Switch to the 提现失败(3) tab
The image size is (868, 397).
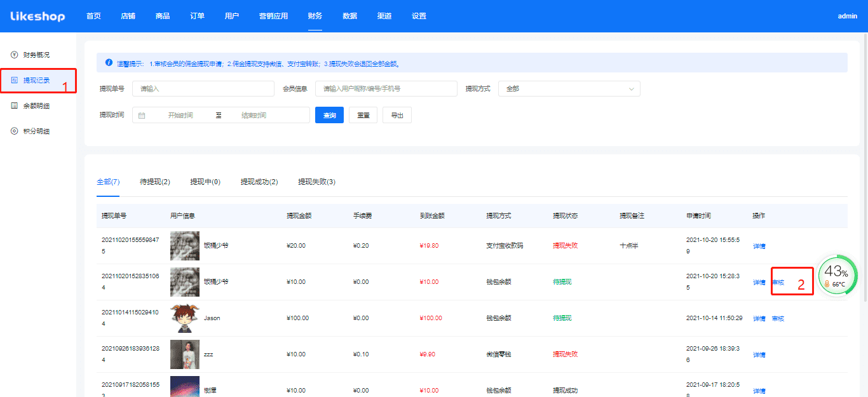point(316,182)
